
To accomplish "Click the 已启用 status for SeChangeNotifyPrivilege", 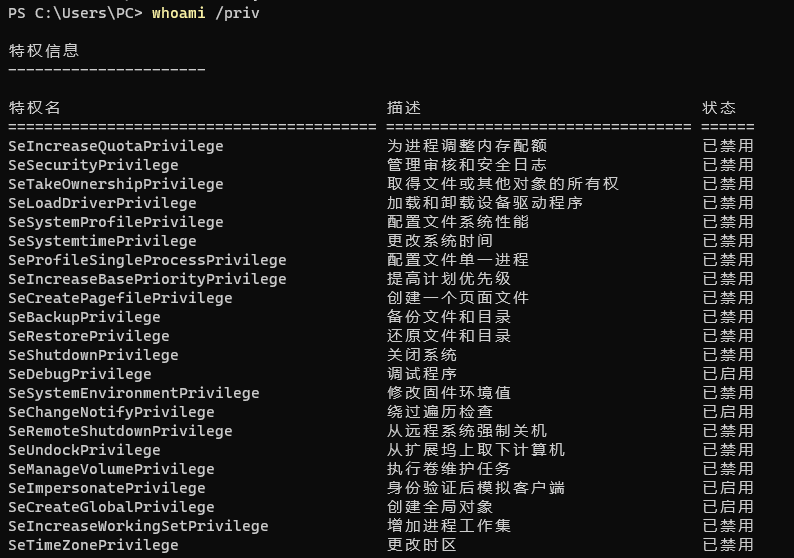I will coord(728,412).
